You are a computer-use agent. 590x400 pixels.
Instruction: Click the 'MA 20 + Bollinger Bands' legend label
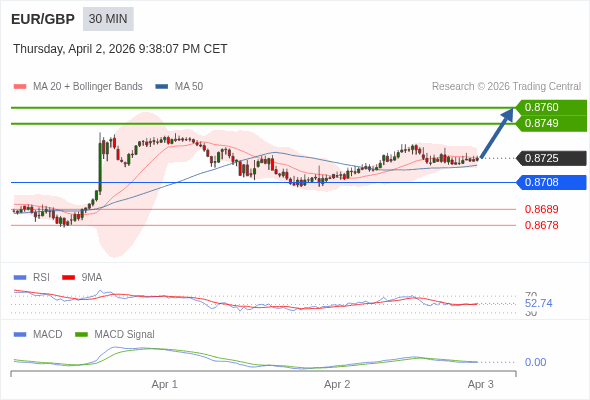click(x=88, y=87)
